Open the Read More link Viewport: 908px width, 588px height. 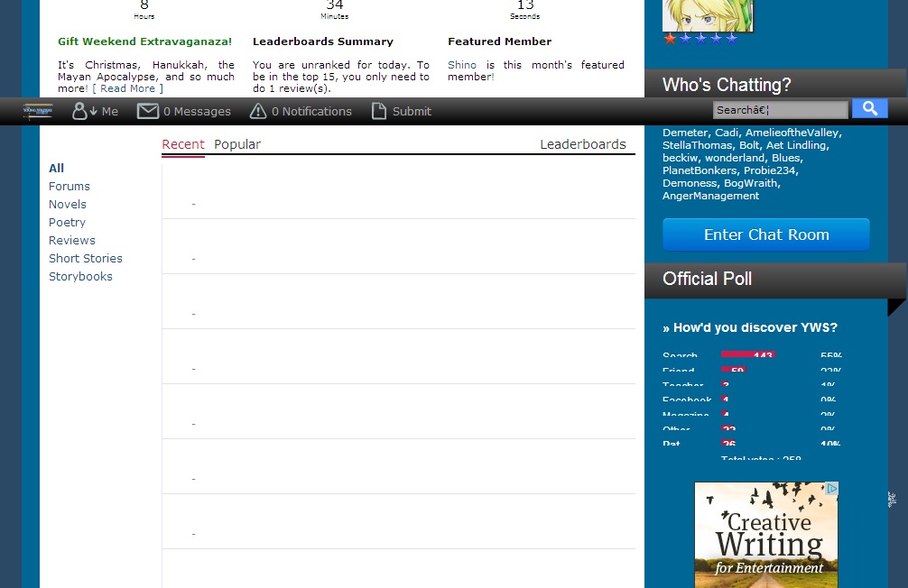coord(127,88)
